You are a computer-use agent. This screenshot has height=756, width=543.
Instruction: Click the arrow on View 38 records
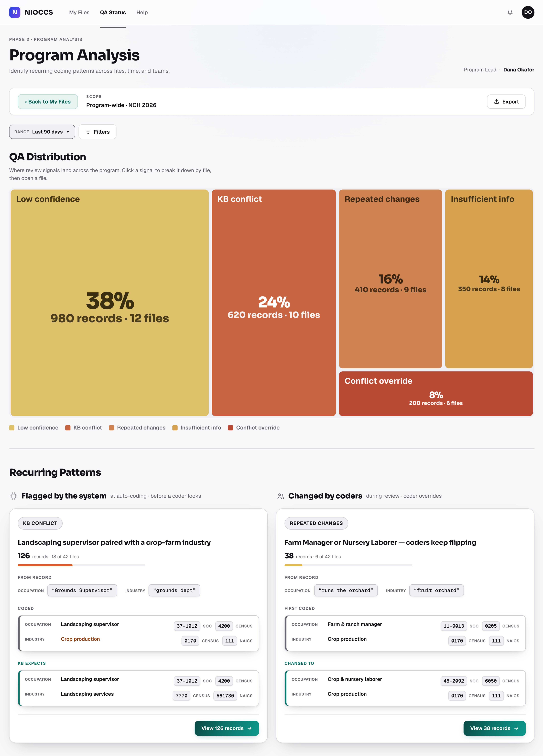pyautogui.click(x=516, y=728)
